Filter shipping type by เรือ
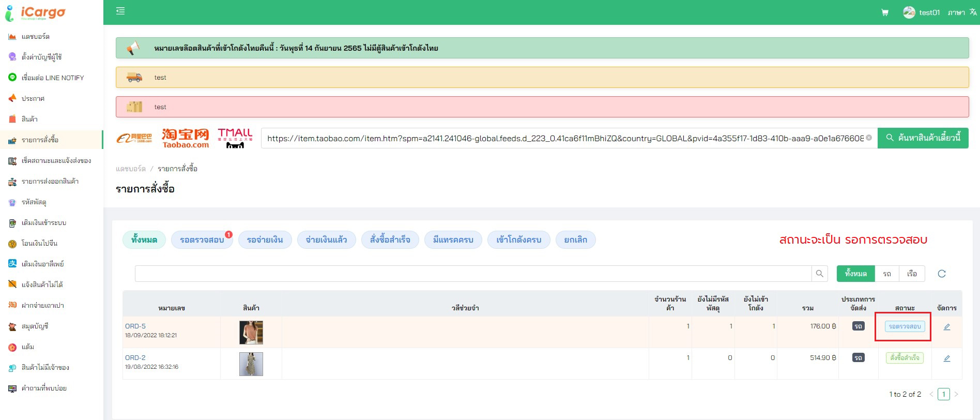 coord(912,274)
